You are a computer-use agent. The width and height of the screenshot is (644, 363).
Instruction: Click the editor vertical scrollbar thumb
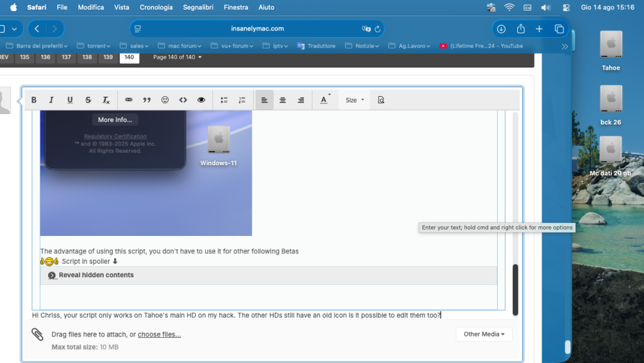click(x=515, y=290)
